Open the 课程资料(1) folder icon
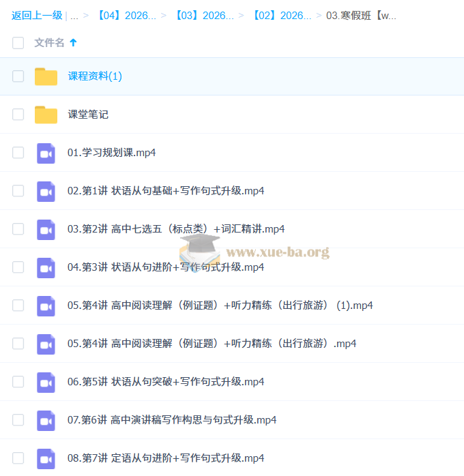Viewport: 464px width, 476px height. (46, 76)
